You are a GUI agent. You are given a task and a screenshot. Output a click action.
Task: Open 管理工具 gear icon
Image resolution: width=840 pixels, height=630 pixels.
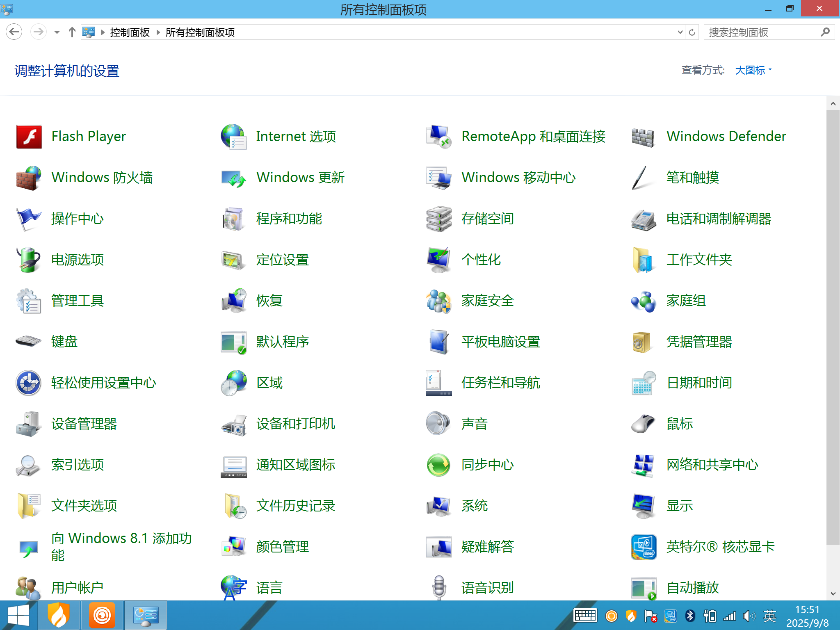(x=29, y=301)
